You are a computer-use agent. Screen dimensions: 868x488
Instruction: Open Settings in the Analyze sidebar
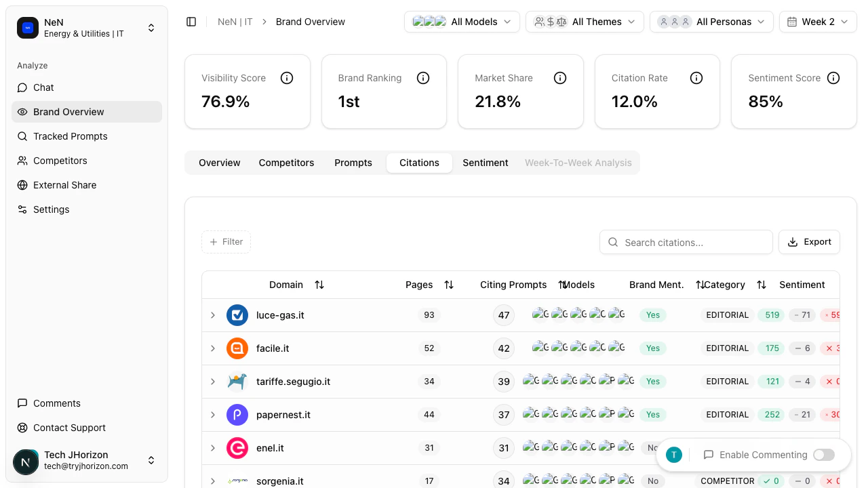coord(51,209)
